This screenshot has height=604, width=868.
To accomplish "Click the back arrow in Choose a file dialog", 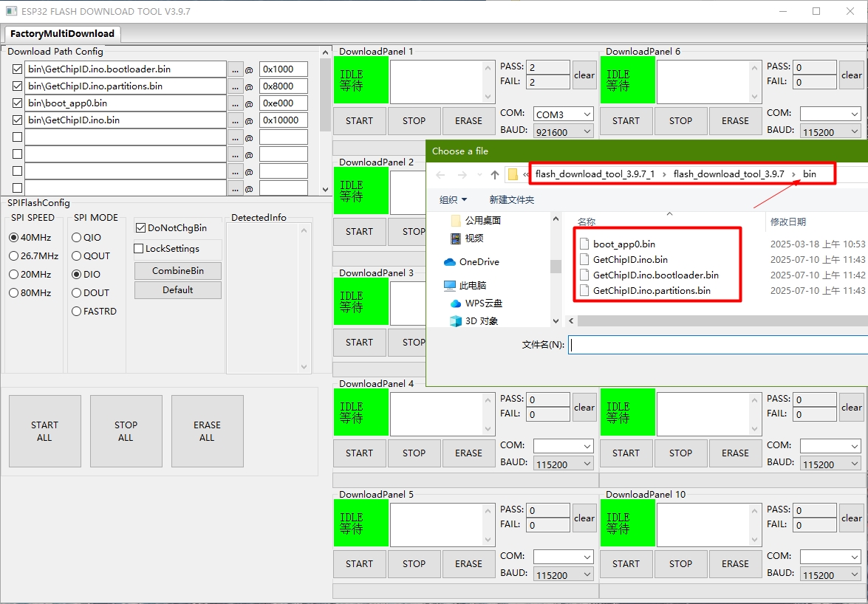I will (x=440, y=175).
